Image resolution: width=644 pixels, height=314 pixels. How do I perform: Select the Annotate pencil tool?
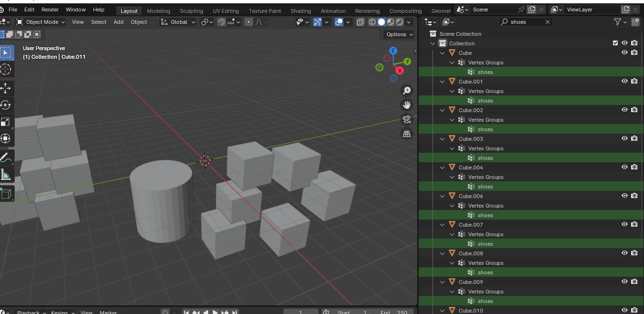coord(6,157)
